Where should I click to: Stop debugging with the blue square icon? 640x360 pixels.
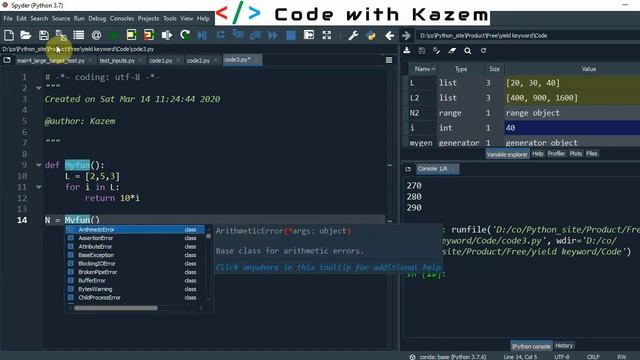pos(291,35)
